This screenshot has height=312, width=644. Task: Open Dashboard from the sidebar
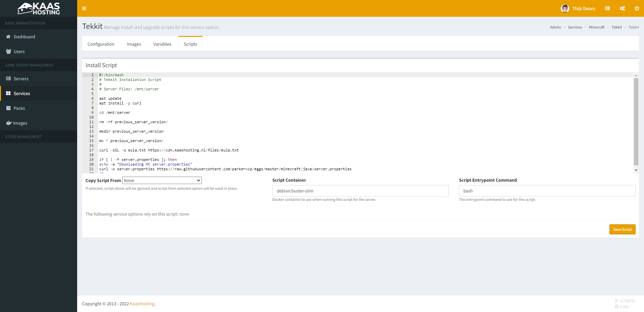tap(24, 37)
